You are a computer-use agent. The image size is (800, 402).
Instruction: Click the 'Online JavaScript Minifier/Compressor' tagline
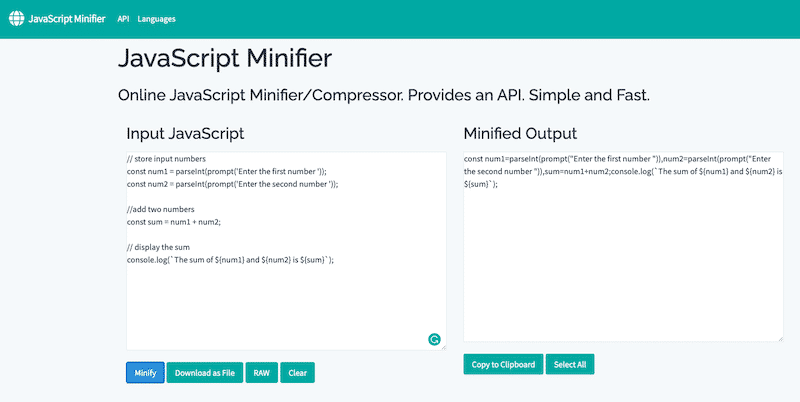[x=384, y=95]
